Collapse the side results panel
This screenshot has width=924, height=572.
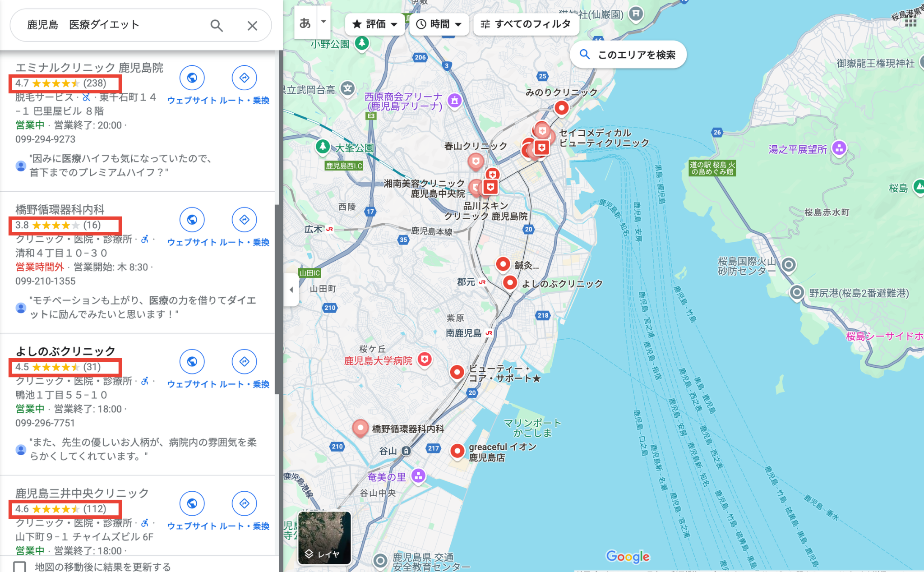click(x=291, y=290)
